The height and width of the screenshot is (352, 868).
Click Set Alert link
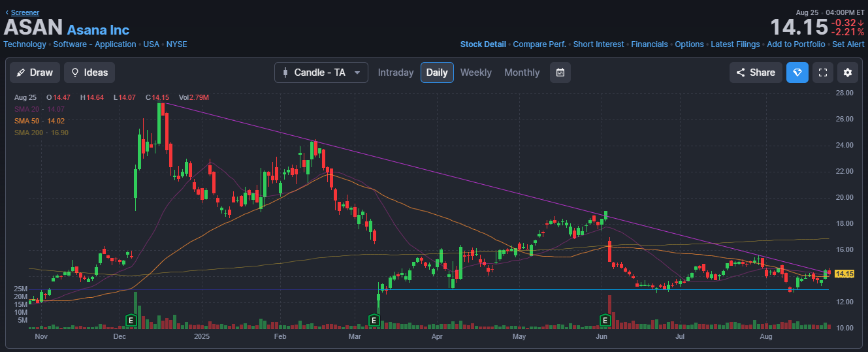(848, 44)
